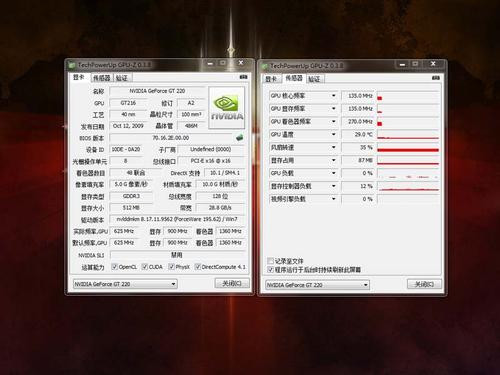Click the camera screenshot icon in right GPU-Z window

436,78
